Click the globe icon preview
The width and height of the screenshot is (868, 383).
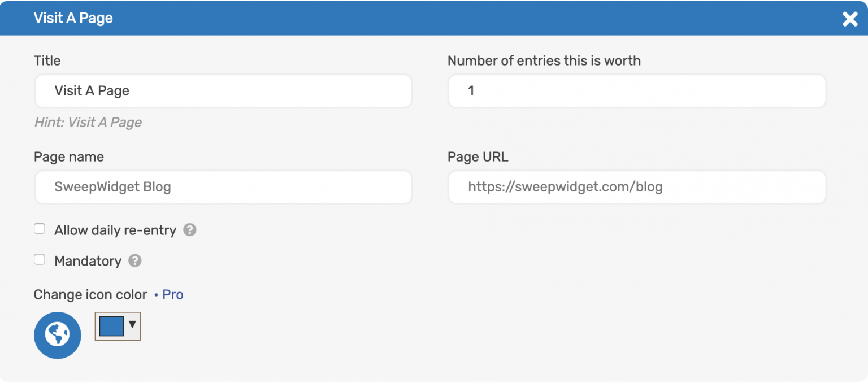pyautogui.click(x=57, y=335)
